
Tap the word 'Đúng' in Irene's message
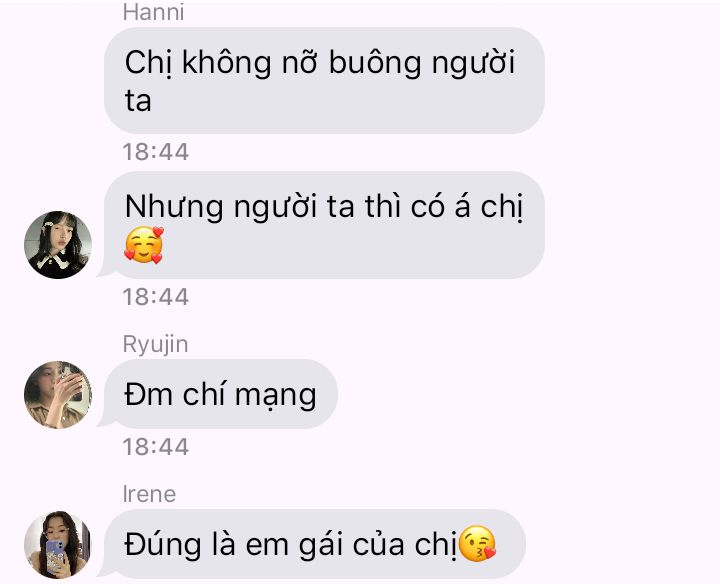pyautogui.click(x=163, y=545)
